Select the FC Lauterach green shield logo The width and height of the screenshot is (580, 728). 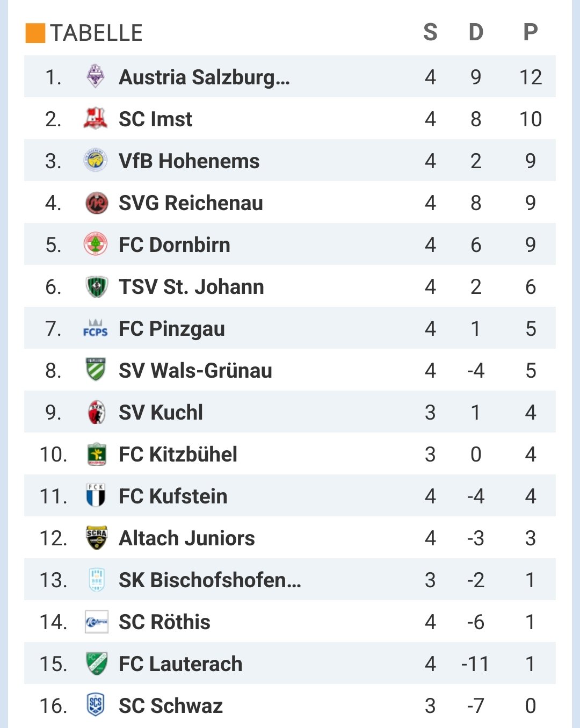click(97, 664)
